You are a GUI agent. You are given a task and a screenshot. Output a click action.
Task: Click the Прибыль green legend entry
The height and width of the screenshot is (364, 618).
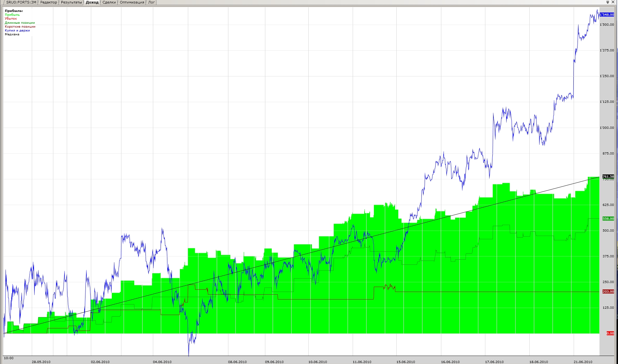12,15
